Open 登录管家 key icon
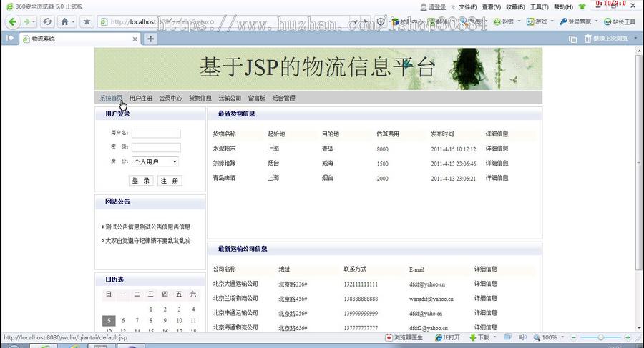The height and width of the screenshot is (348, 644). pos(575,21)
